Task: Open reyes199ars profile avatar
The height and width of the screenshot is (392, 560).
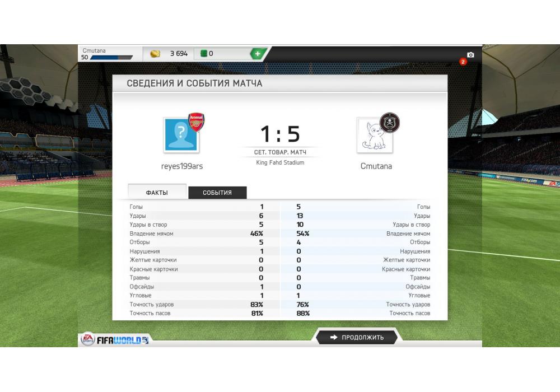Action: pos(180,136)
